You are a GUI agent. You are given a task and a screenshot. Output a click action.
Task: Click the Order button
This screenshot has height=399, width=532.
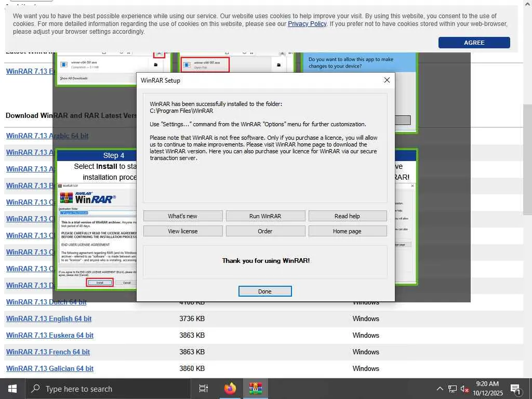tap(265, 231)
